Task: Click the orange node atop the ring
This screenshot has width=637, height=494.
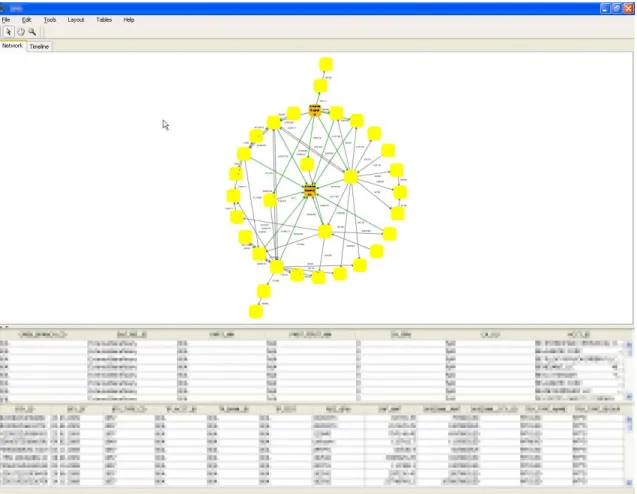Action: point(315,110)
